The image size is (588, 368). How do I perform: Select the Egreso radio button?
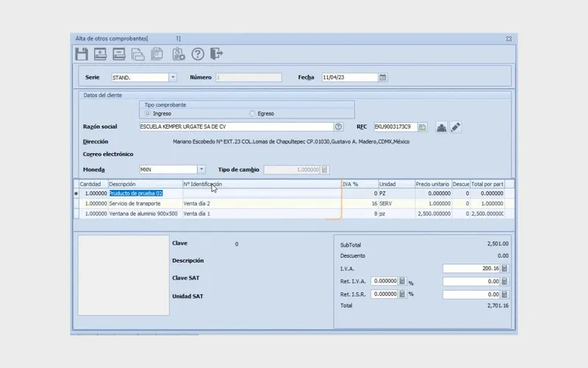point(252,113)
